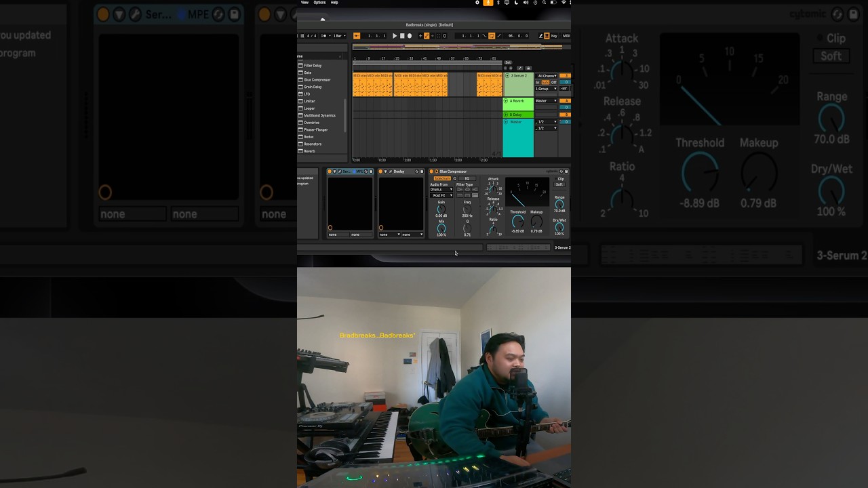The width and height of the screenshot is (868, 488).
Task: Select Limiter in the browser list
Action: coord(309,101)
